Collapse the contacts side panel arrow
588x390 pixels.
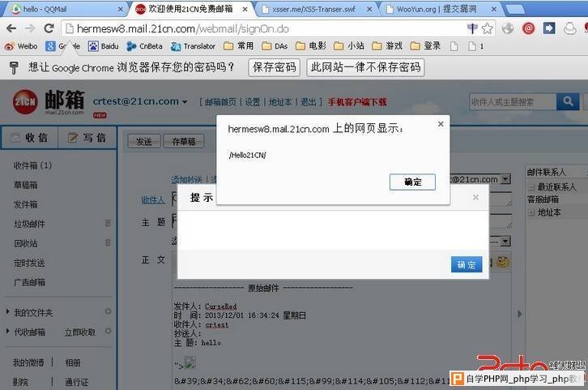pyautogui.click(x=519, y=314)
